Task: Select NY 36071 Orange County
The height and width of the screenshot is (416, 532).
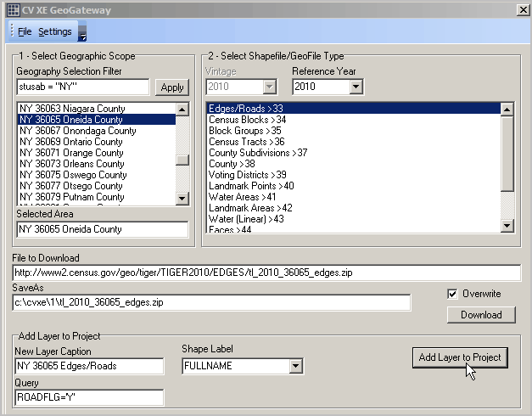Action: tap(97, 153)
